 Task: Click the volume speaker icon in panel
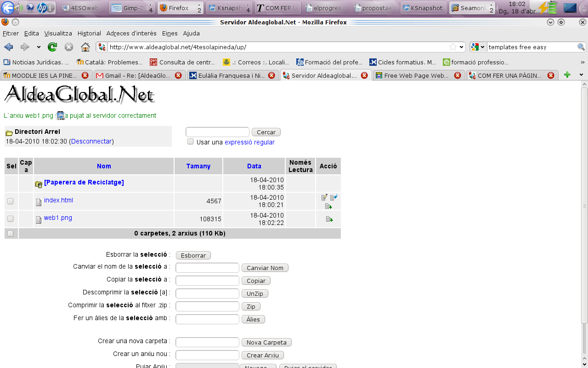[x=19, y=8]
